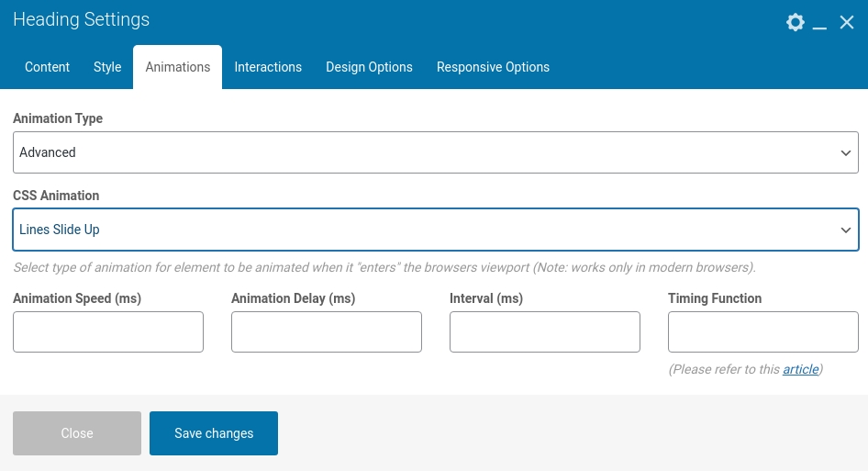Switch to Responsive Options tab
This screenshot has width=868, height=471.
pyautogui.click(x=493, y=67)
